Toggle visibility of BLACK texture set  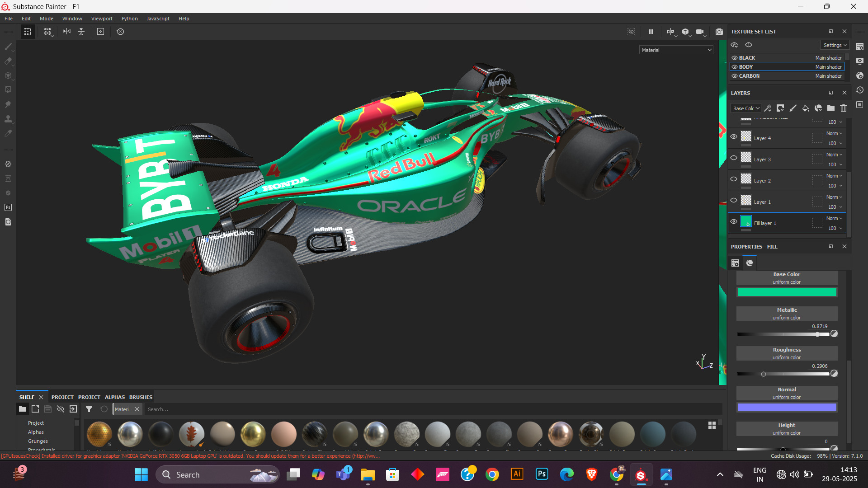tap(735, 58)
